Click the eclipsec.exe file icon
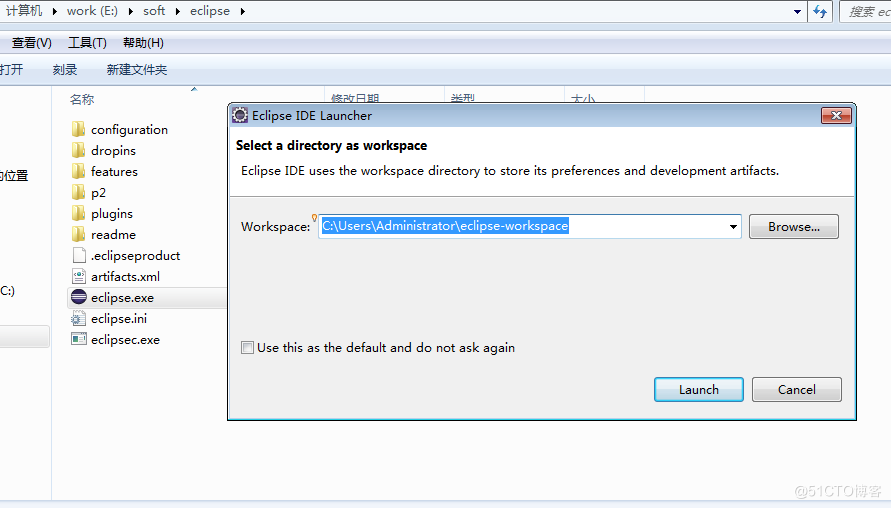Viewport: 891px width, 508px height. click(79, 339)
